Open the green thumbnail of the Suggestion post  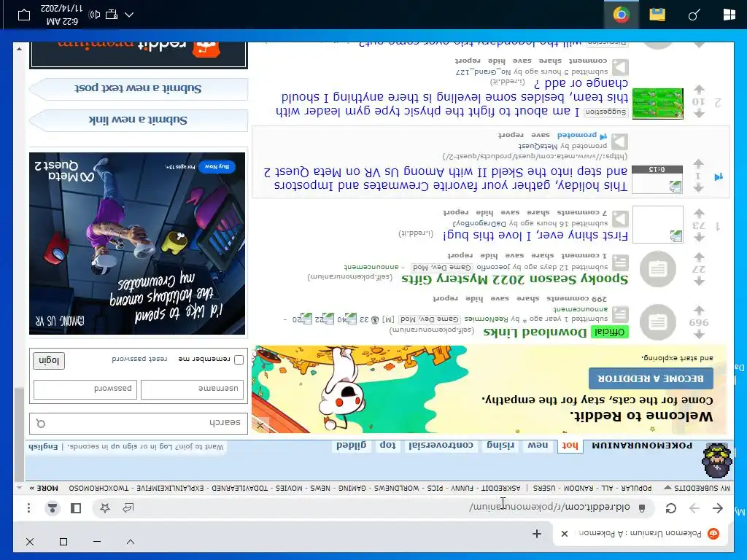click(657, 104)
